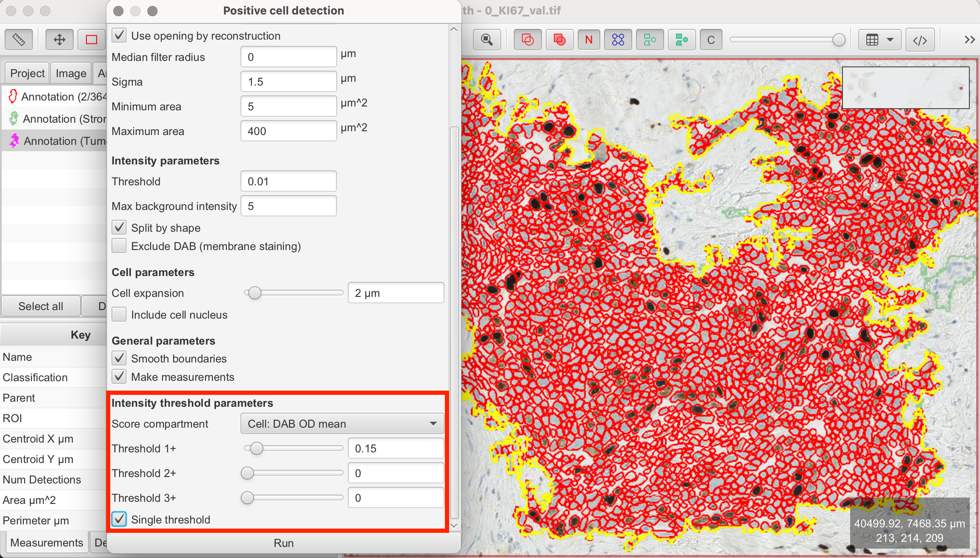Toggle annotation name display with the N icon
Viewport: 980px width, 558px height.
click(589, 39)
